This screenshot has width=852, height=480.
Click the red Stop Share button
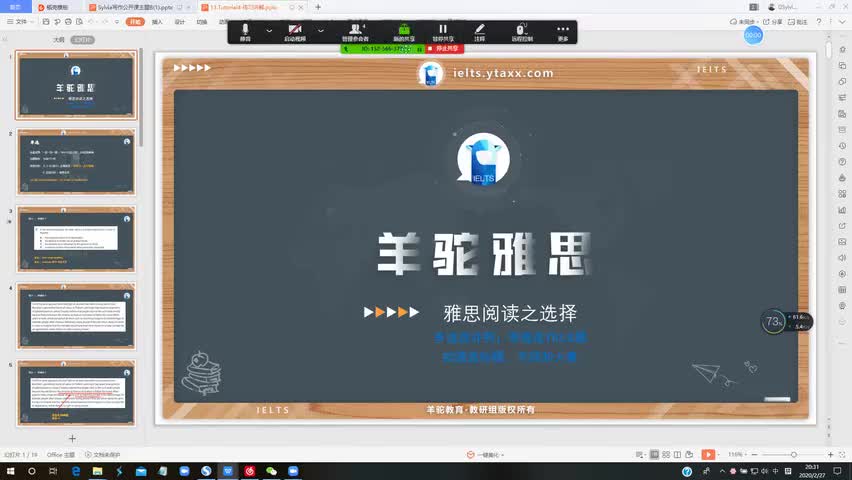444,48
